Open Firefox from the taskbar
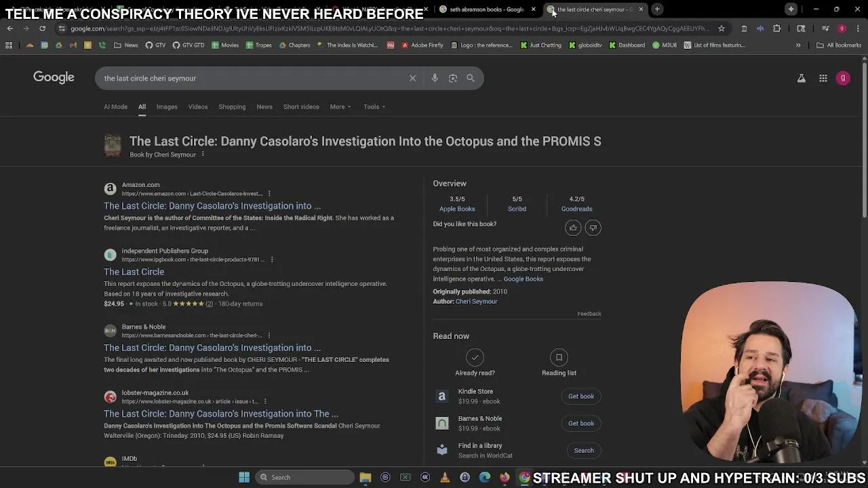This screenshot has height=488, width=868. 505,477
